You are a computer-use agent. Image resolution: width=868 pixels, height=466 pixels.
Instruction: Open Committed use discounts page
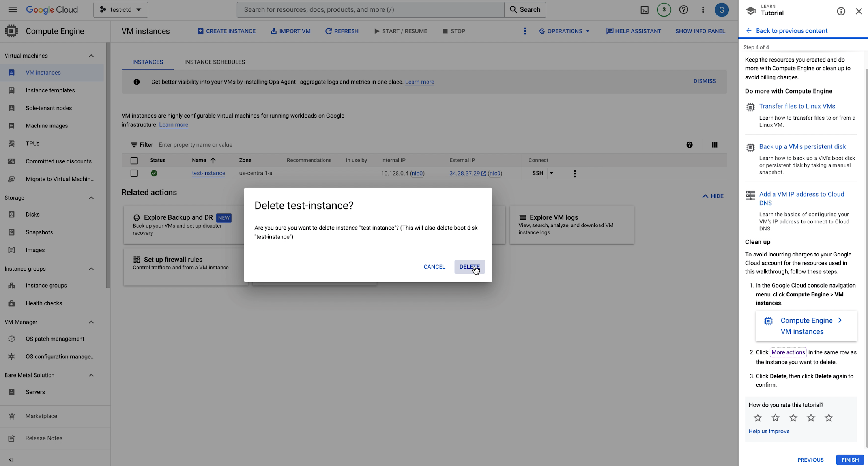click(52, 161)
